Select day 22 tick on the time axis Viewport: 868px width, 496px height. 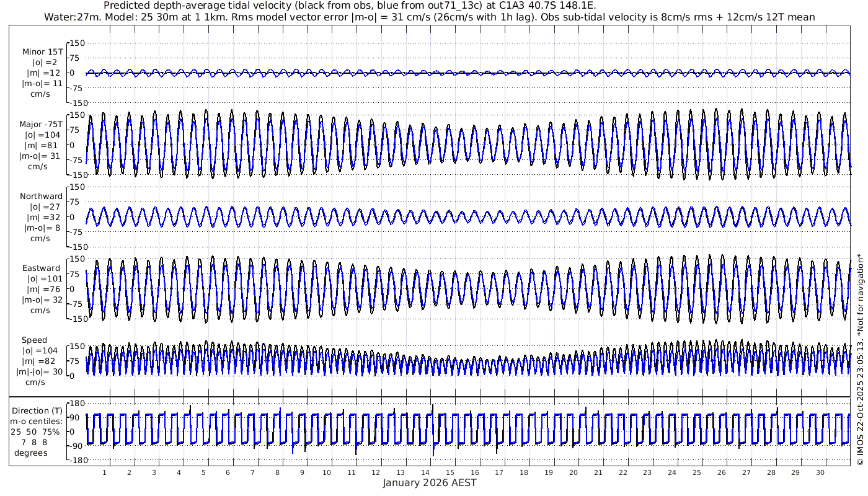point(624,472)
